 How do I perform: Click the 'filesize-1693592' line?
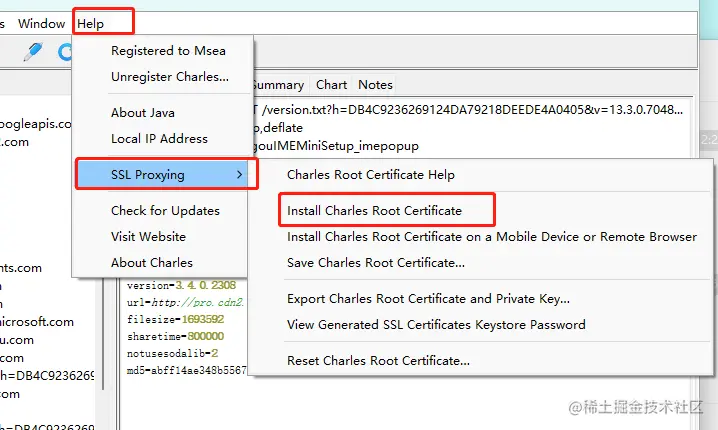coord(176,319)
